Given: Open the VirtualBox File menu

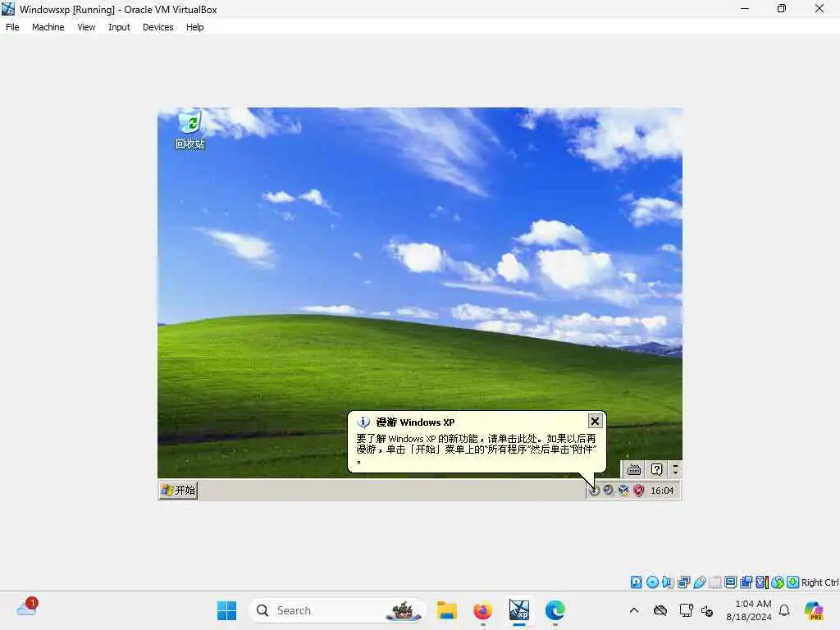Looking at the screenshot, I should pyautogui.click(x=12, y=27).
